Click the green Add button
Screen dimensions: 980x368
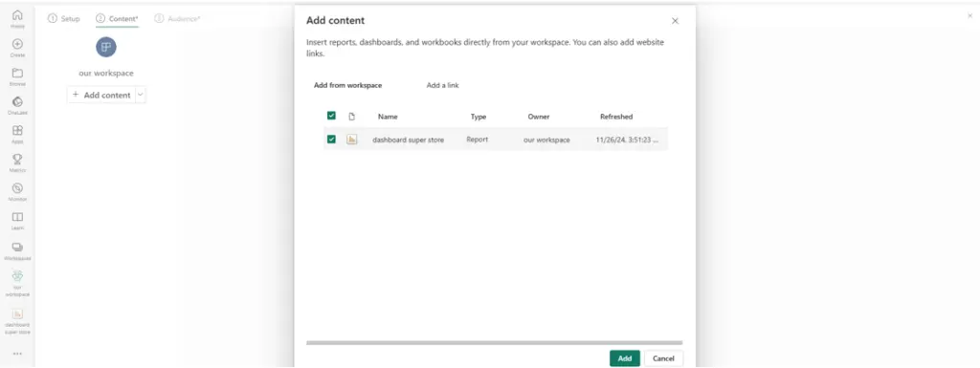(x=625, y=358)
